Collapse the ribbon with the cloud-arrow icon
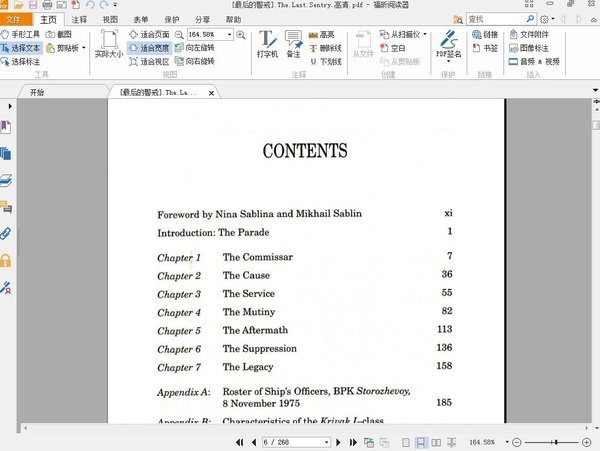 tap(594, 20)
